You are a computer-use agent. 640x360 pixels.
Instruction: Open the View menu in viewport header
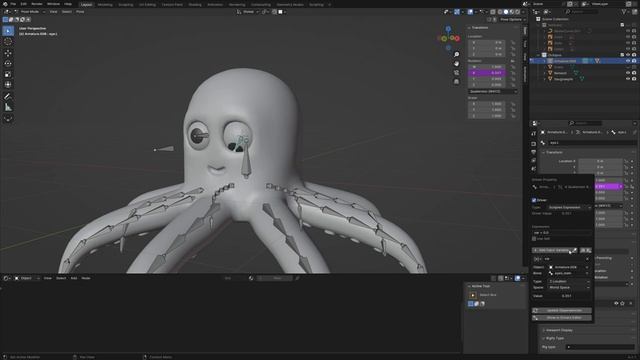coord(53,12)
